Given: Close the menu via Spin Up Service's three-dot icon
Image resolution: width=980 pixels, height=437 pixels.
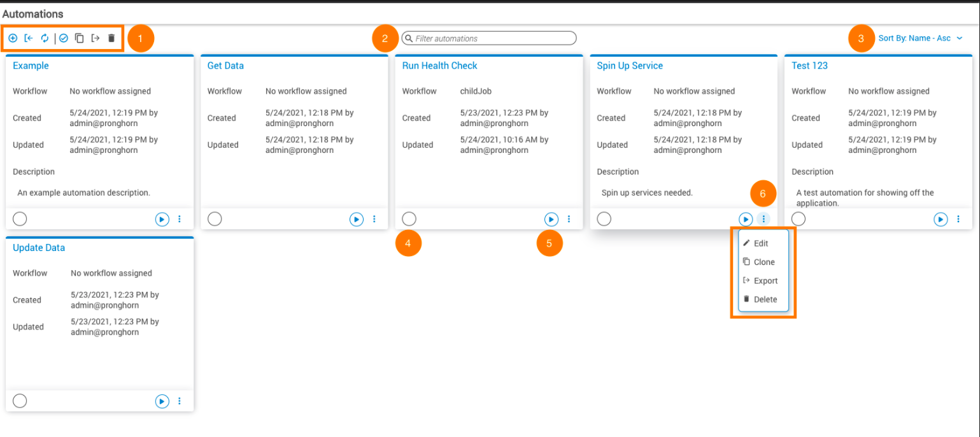Looking at the screenshot, I should pyautogui.click(x=763, y=219).
